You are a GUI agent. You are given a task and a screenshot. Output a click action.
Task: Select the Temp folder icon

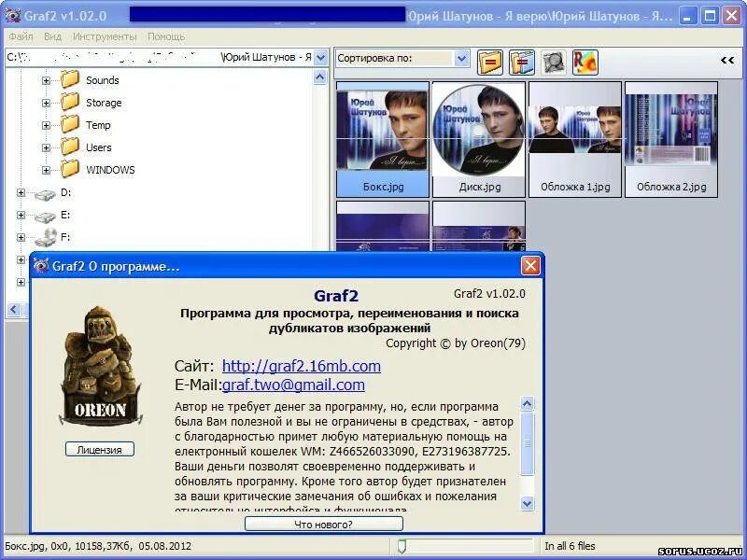click(x=70, y=124)
